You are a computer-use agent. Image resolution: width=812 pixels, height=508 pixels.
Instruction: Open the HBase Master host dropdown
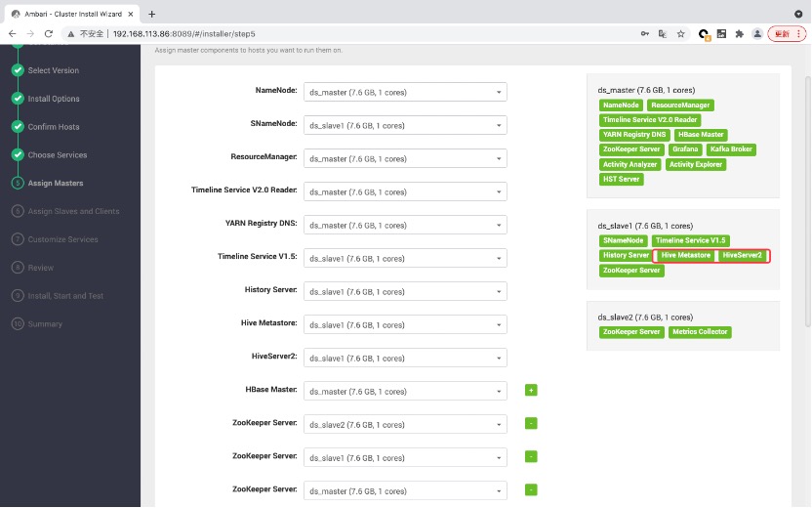pyautogui.click(x=405, y=391)
